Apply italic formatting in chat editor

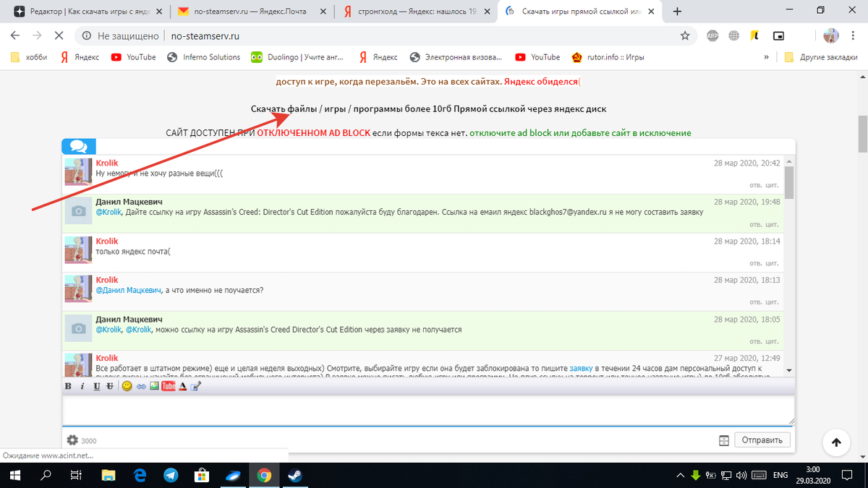tap(82, 387)
